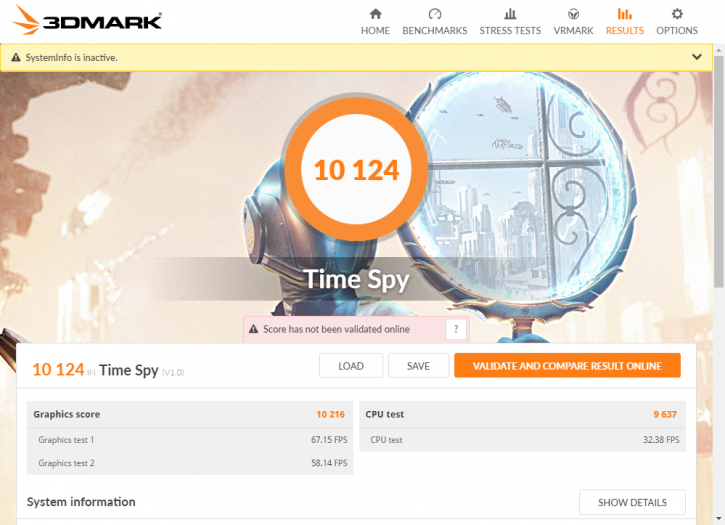Click the scrollbar down arrow

719,519
